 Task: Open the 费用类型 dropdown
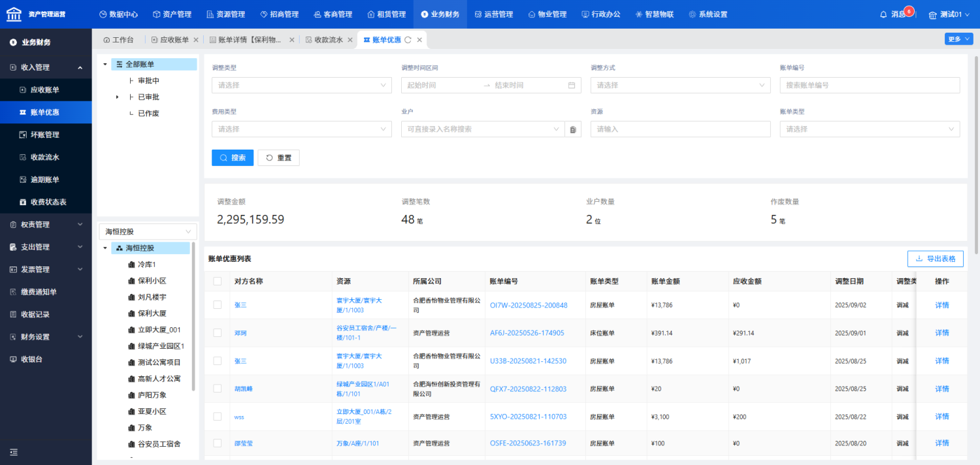302,129
